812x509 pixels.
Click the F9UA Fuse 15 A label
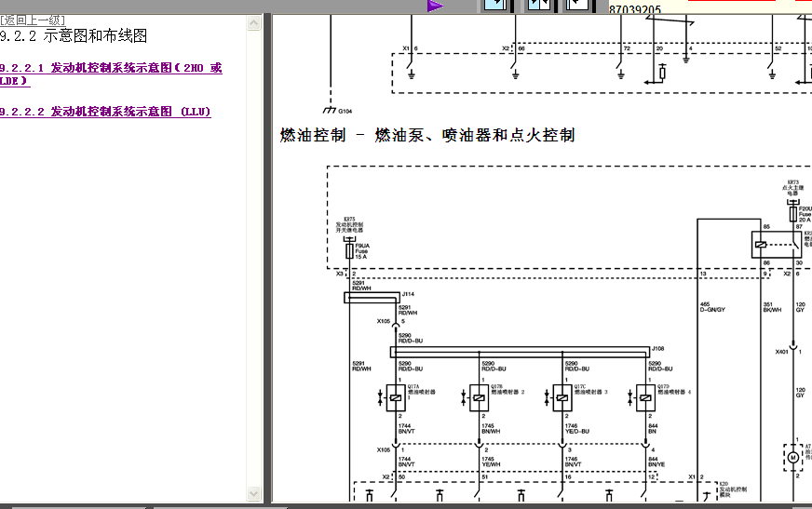click(362, 251)
